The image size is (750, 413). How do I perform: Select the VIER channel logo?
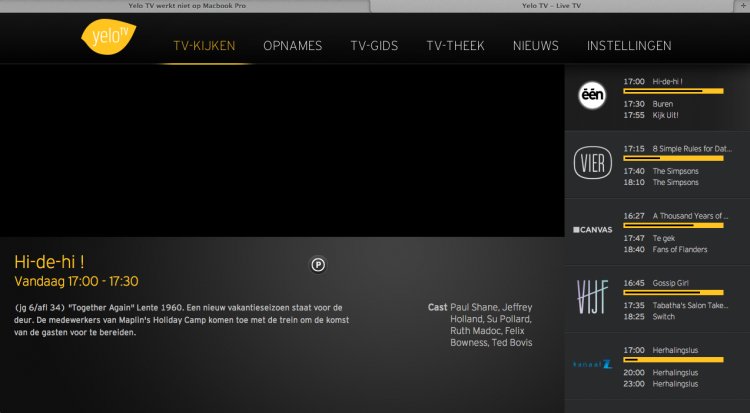[593, 163]
